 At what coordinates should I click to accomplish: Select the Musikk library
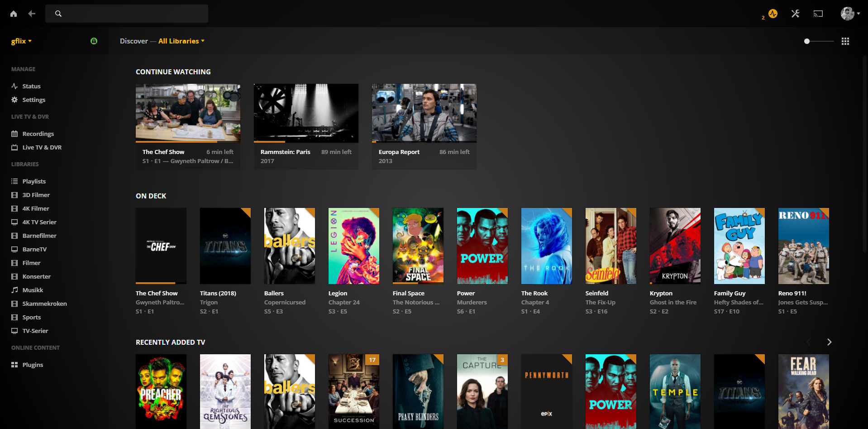click(x=33, y=290)
